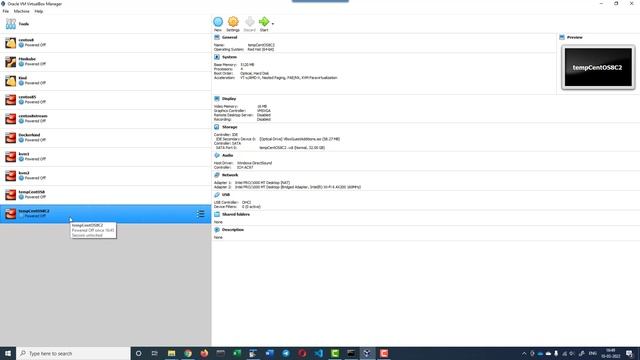
Task: Click the tempCentOS8C2.vdi SATA disk entry
Action: click(x=292, y=148)
